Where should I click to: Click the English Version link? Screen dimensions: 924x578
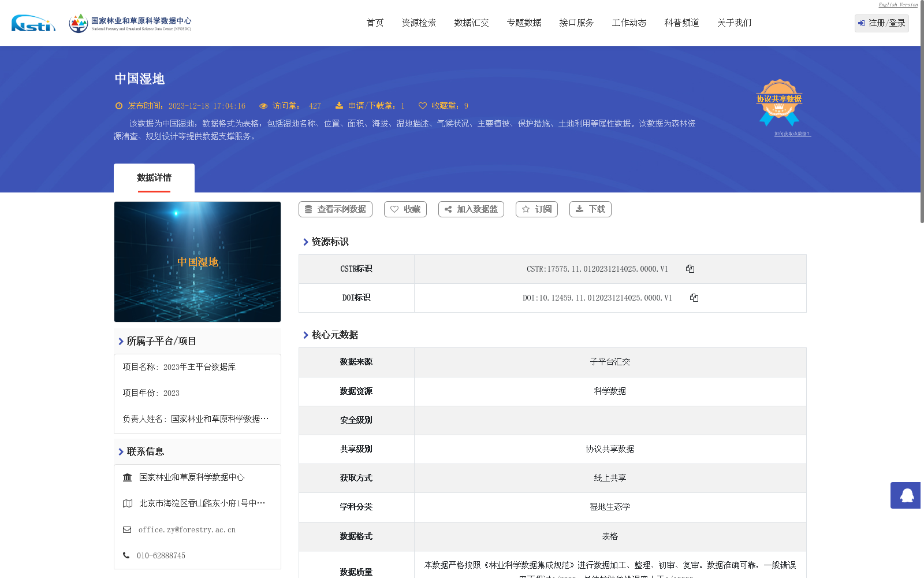(x=897, y=5)
